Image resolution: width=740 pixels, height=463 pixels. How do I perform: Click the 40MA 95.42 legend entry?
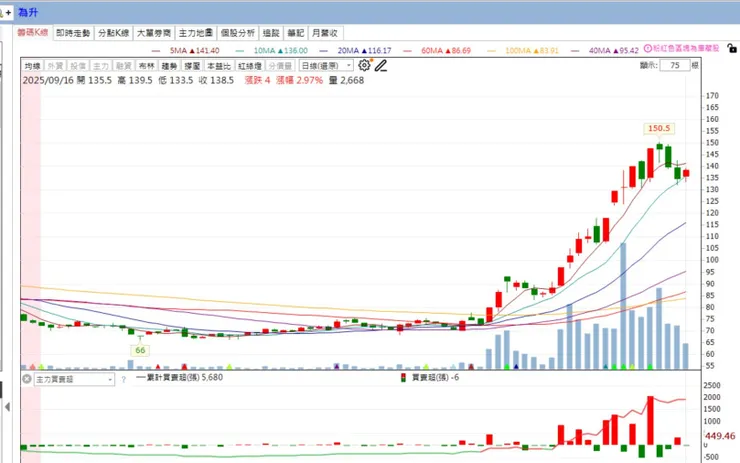[605, 51]
